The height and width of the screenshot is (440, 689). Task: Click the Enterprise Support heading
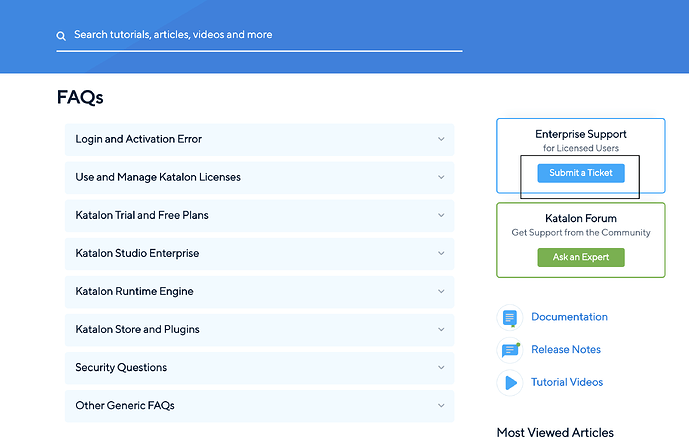[581, 134]
